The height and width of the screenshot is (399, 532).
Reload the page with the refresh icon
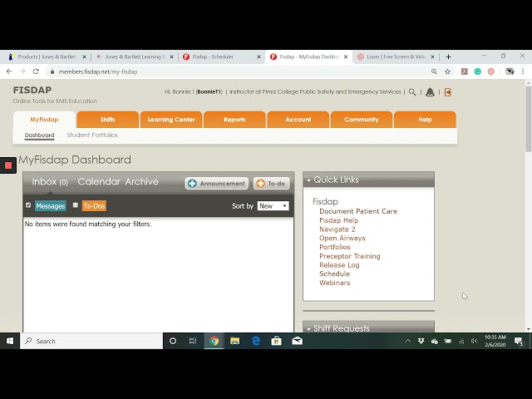click(x=36, y=71)
